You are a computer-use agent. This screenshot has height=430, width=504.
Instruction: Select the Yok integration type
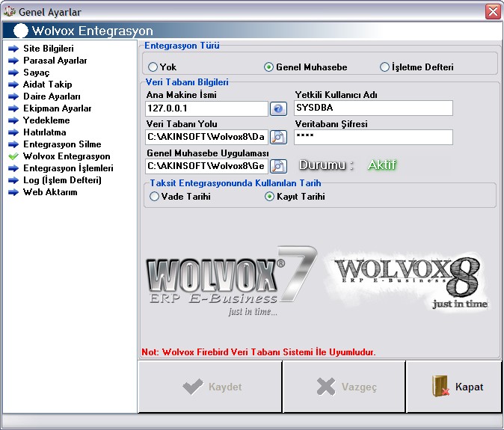[162, 67]
